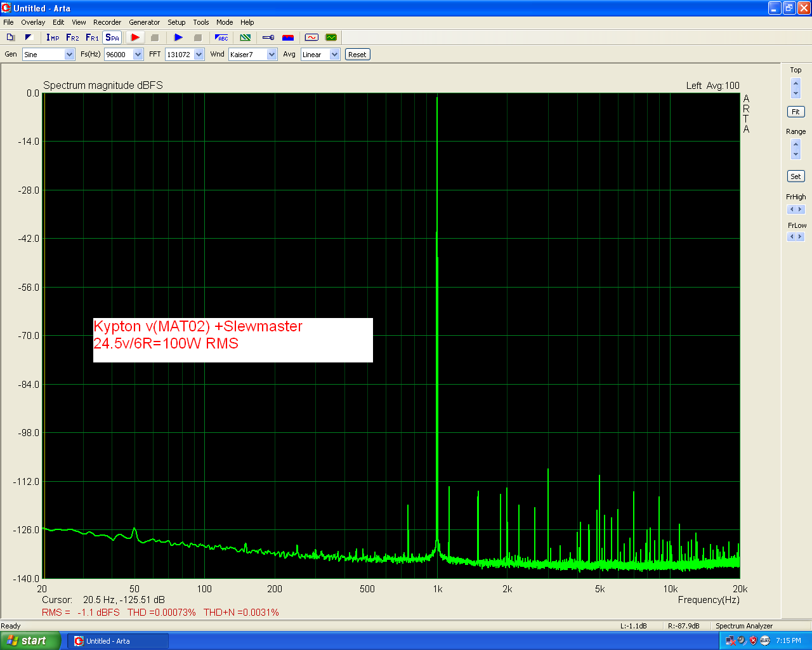Click the THD =0.00073% readout
This screenshot has height=650, width=812.
tap(162, 613)
